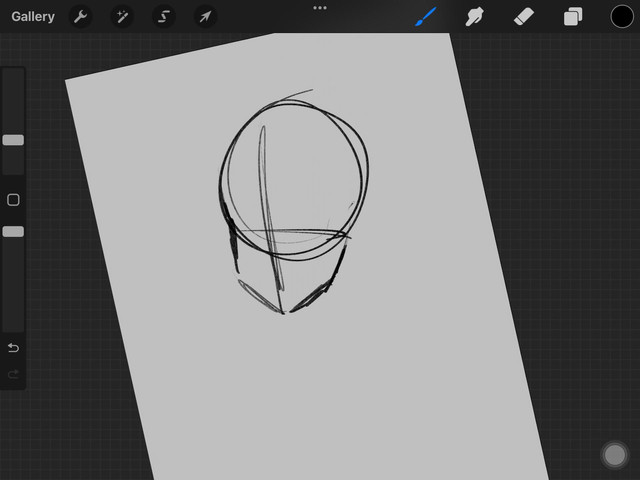
Task: Activate the Selection tool
Action: tap(164, 17)
